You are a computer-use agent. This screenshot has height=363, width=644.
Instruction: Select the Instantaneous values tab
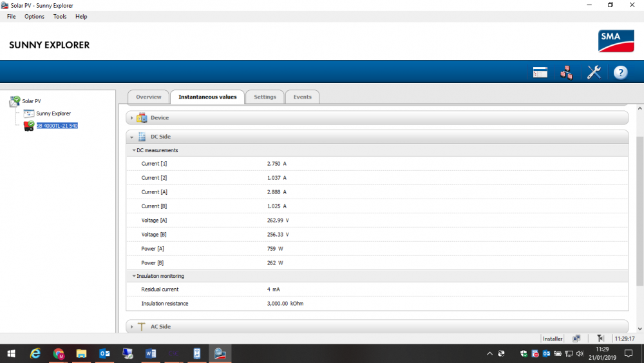pos(207,97)
